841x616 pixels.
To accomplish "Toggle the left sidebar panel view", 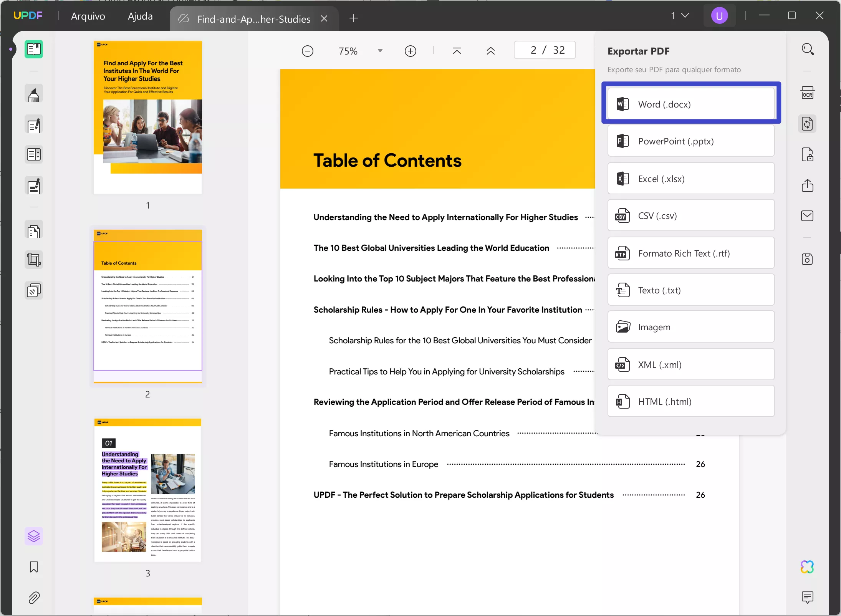I will point(33,48).
